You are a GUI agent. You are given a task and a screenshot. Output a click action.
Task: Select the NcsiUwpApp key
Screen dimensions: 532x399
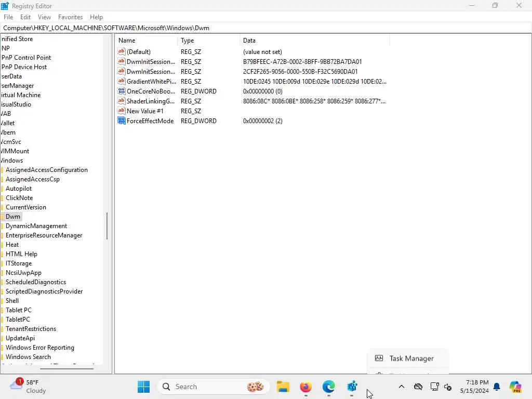tap(23, 272)
